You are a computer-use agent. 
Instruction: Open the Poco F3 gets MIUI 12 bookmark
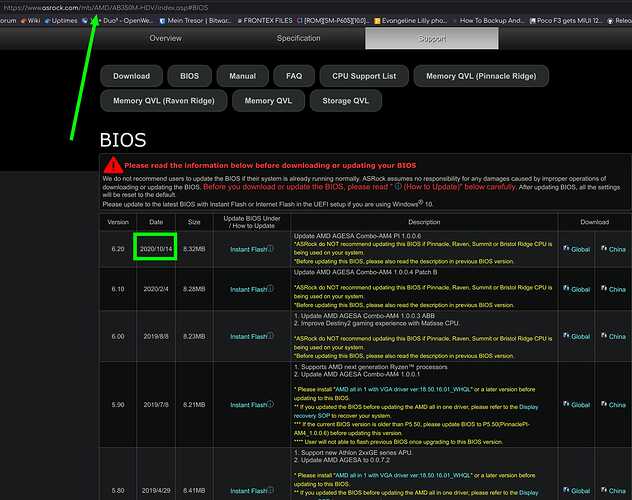[566, 20]
